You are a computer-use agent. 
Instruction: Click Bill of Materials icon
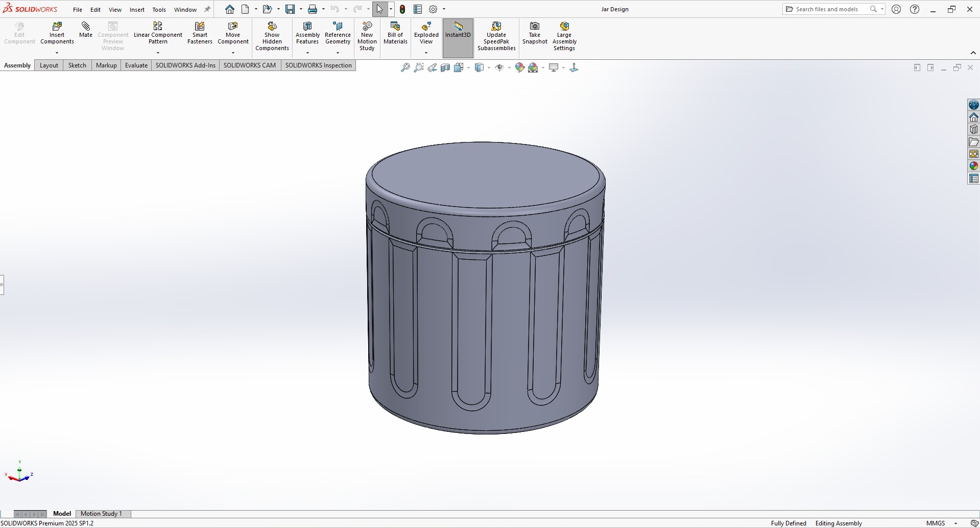tap(395, 27)
